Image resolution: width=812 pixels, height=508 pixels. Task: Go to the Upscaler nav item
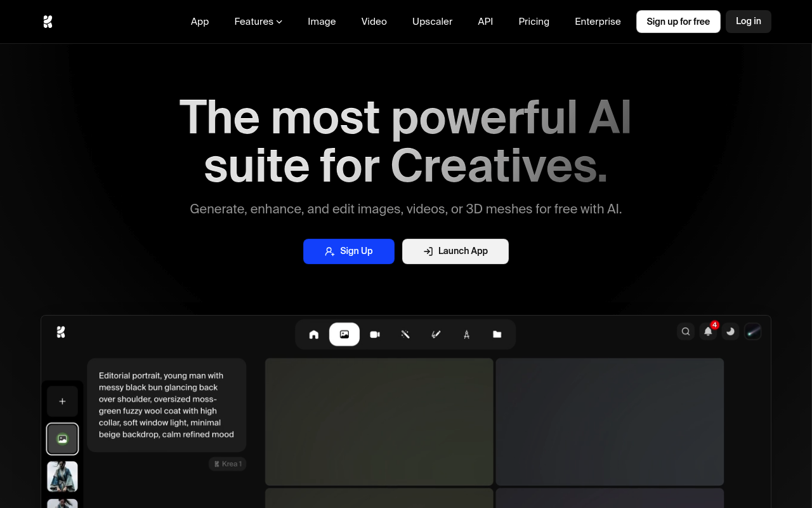(432, 22)
